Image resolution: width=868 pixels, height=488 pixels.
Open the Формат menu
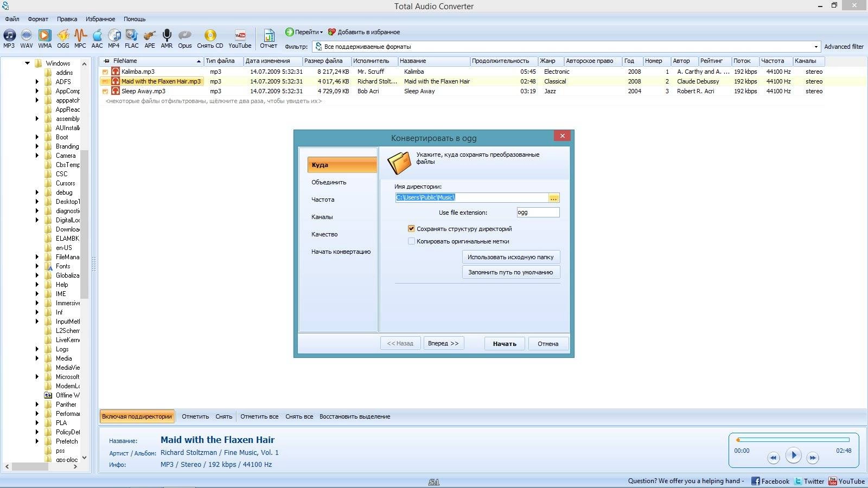(38, 19)
